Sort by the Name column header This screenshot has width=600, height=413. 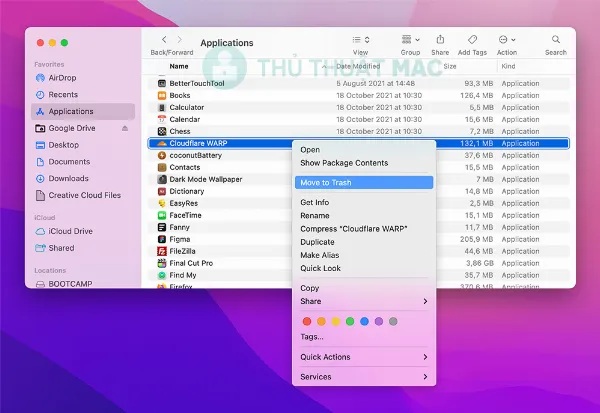[x=179, y=66]
